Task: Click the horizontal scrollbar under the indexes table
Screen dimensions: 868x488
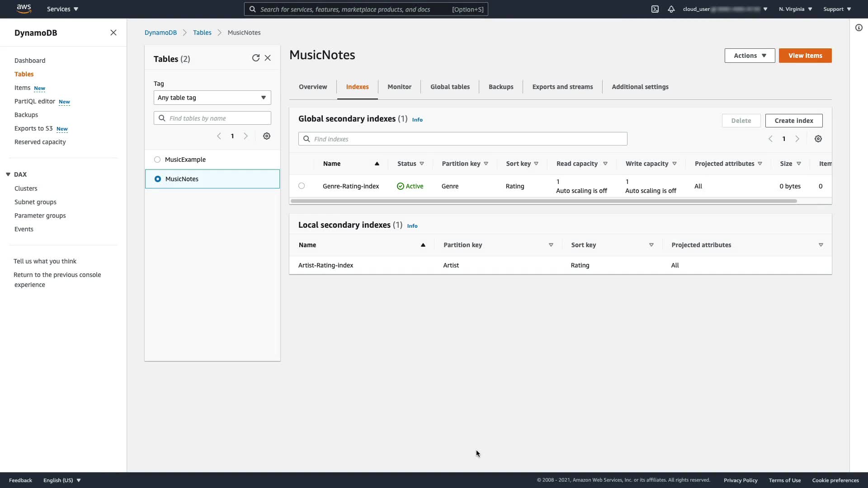Action: pyautogui.click(x=542, y=201)
